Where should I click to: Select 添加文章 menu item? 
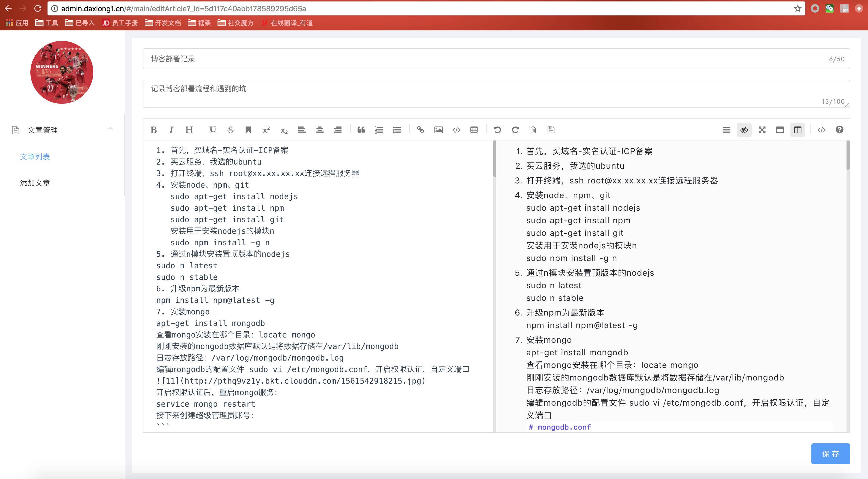coord(35,183)
